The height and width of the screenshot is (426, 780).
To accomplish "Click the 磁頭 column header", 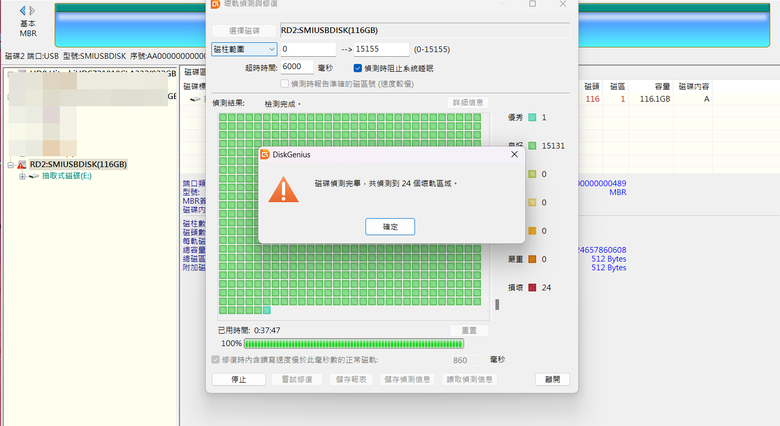I will click(x=591, y=87).
